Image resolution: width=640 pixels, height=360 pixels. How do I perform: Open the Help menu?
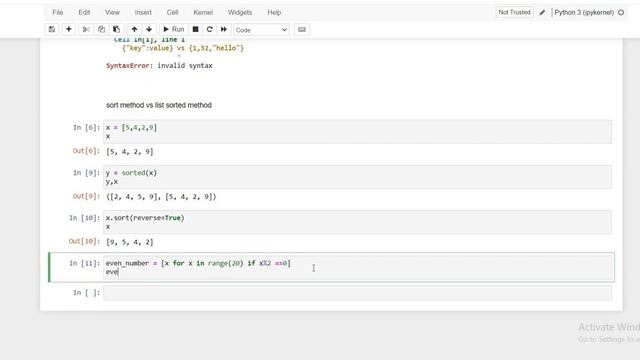274,12
